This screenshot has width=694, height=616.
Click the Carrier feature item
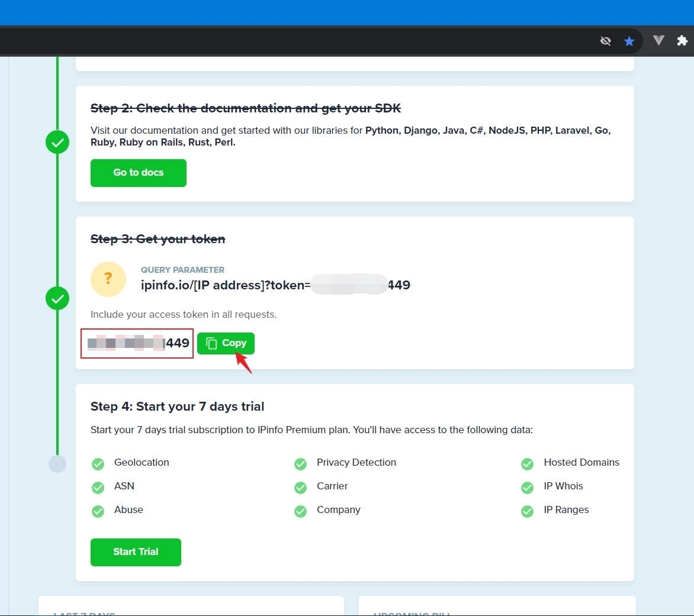pyautogui.click(x=332, y=486)
